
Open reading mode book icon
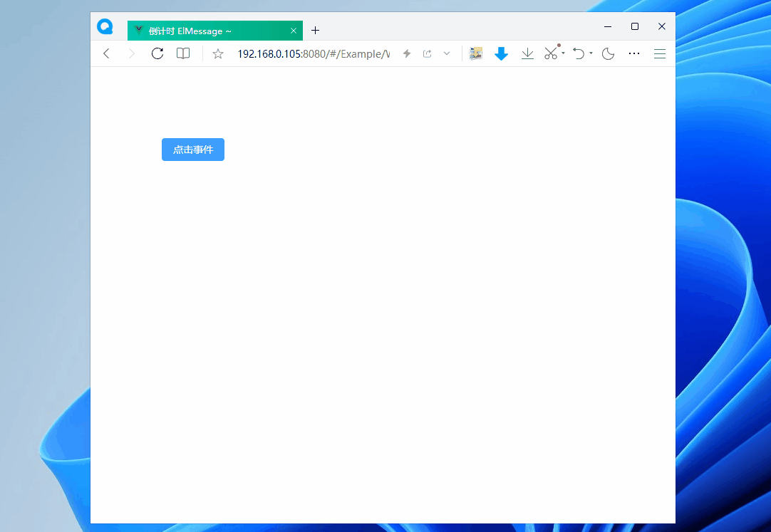tap(183, 53)
